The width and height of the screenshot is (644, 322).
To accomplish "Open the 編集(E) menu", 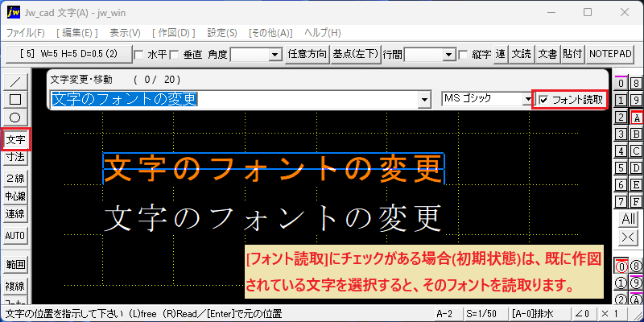I will (76, 33).
